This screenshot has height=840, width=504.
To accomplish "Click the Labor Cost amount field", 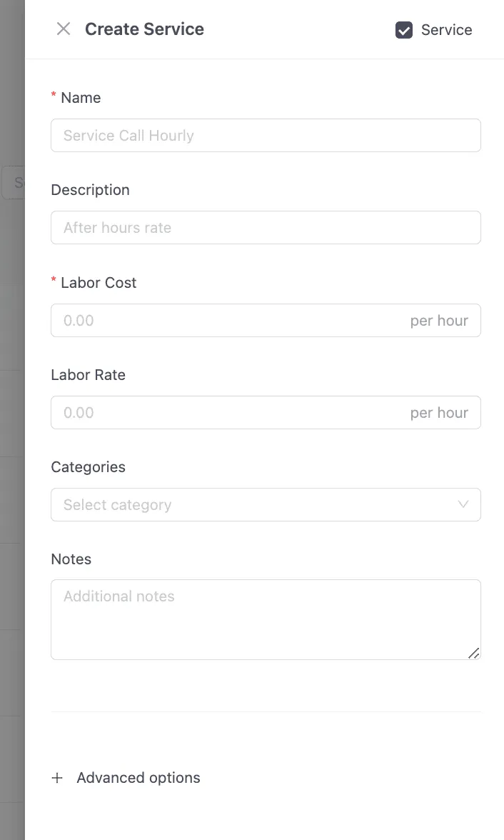I will [x=228, y=321].
